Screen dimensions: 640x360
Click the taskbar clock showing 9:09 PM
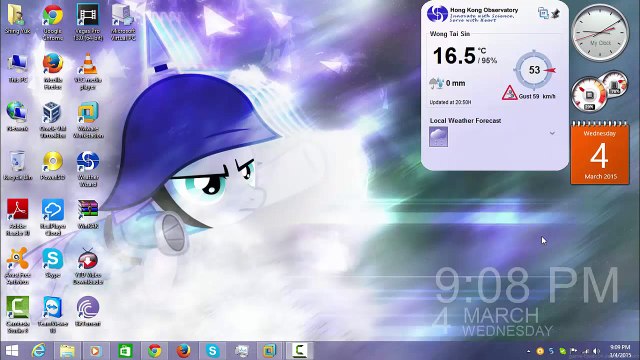point(620,351)
